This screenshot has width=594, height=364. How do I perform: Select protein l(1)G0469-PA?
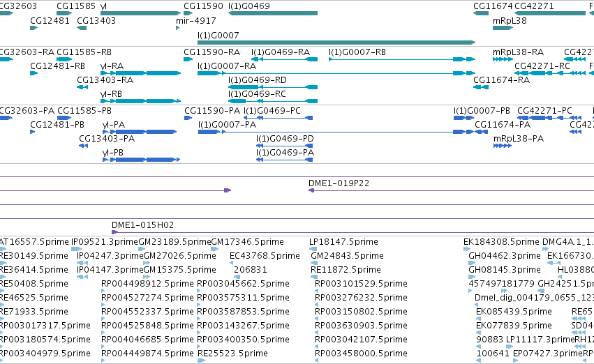[x=285, y=160]
